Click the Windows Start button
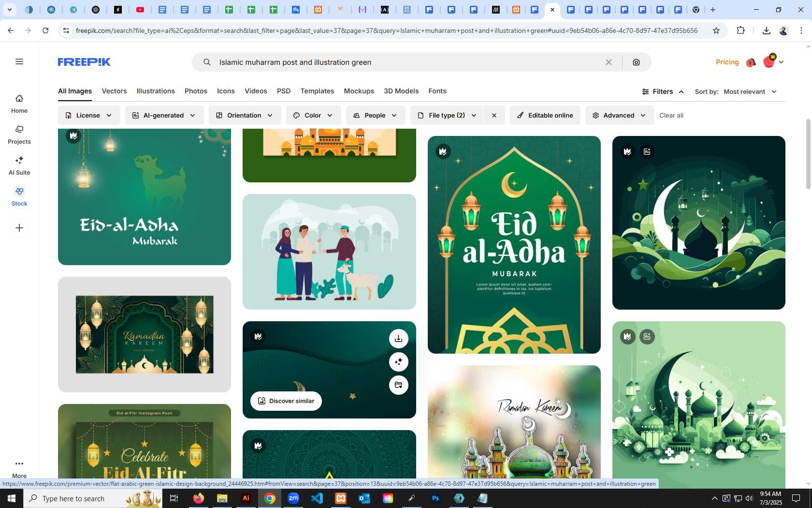This screenshot has width=812, height=508. (12, 498)
